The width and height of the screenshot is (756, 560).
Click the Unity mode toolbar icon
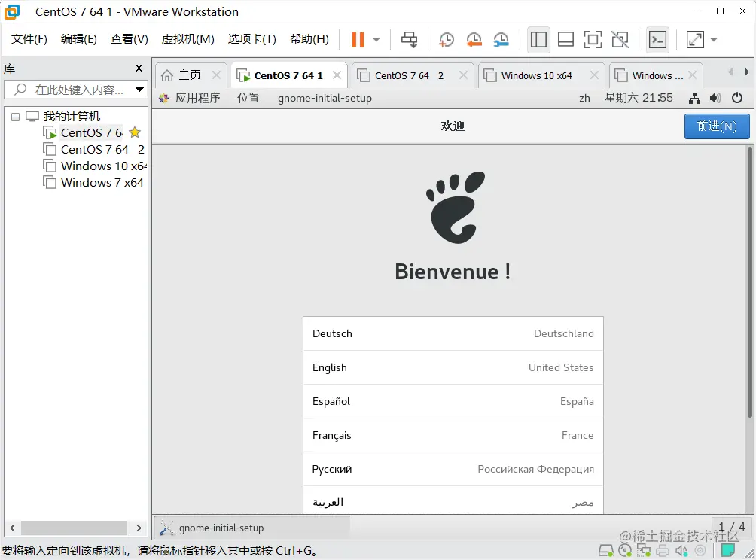click(x=620, y=40)
